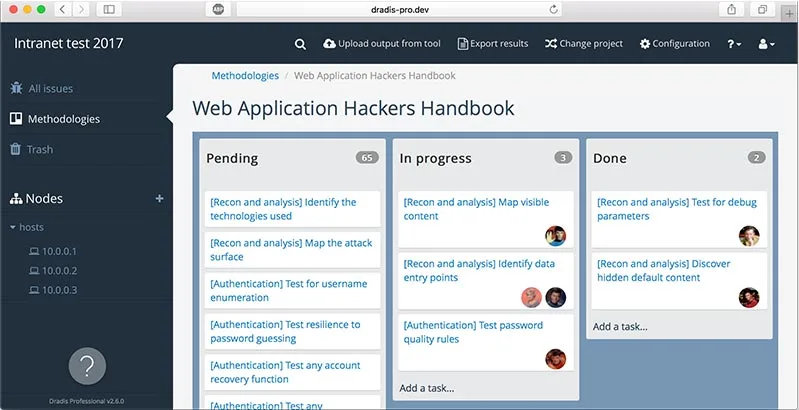Viewport: 799px width, 410px height.
Task: Click Change project text
Action: point(591,44)
